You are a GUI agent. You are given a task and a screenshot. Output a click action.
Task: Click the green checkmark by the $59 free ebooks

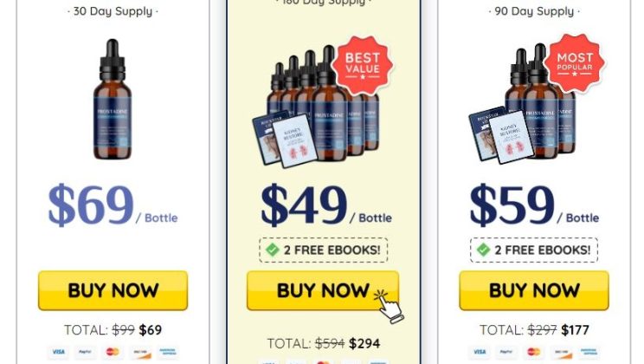pos(483,250)
